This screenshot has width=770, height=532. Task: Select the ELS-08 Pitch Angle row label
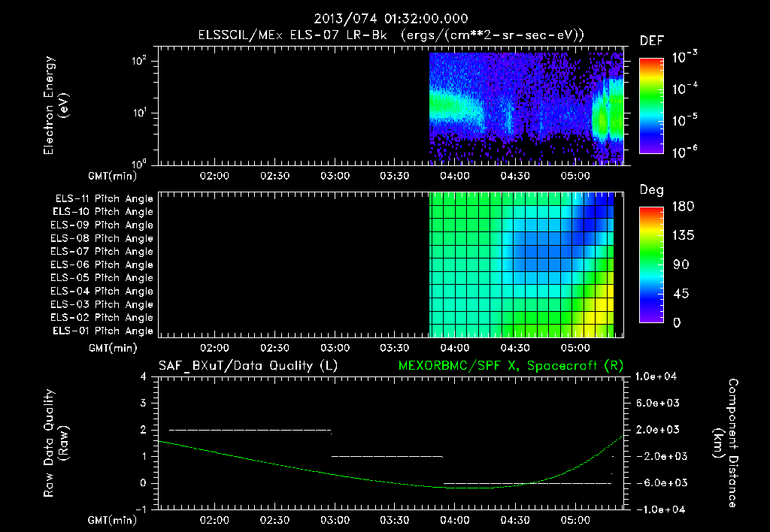click(102, 238)
